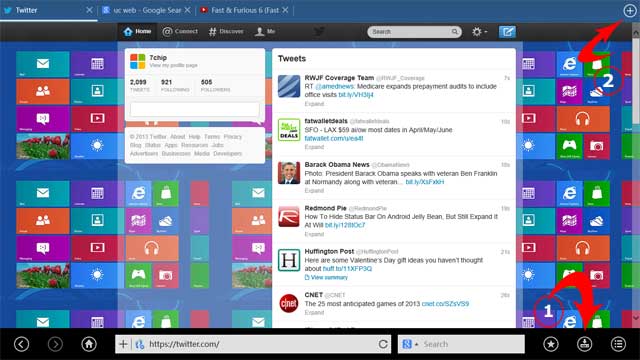This screenshot has width=640, height=360.
Task: Open the Me menu item
Action: [x=265, y=31]
